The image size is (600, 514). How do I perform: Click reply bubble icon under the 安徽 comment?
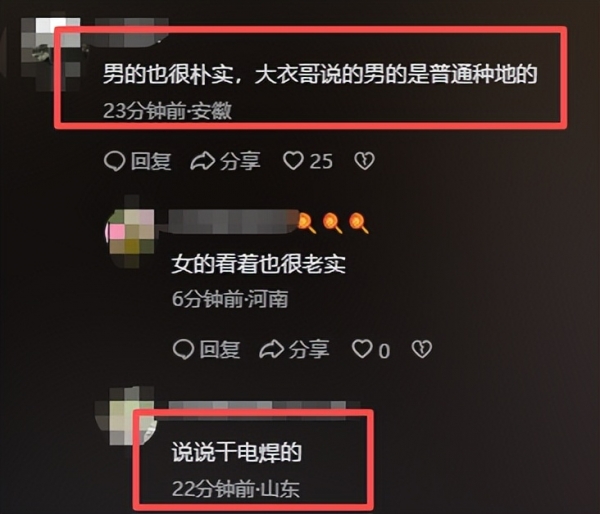tap(114, 161)
